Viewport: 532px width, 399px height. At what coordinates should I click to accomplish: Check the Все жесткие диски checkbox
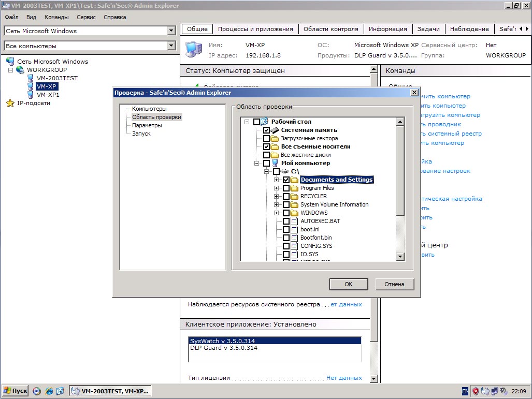click(266, 155)
